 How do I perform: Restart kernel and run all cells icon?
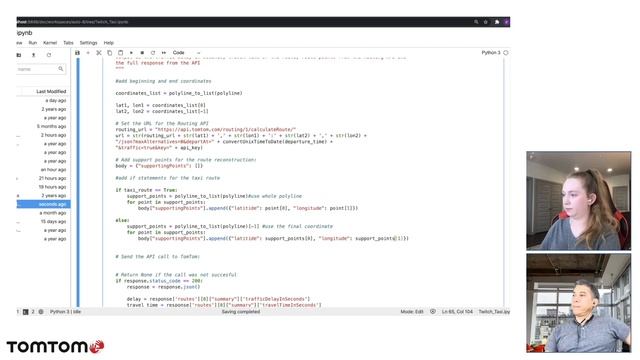coord(164,53)
